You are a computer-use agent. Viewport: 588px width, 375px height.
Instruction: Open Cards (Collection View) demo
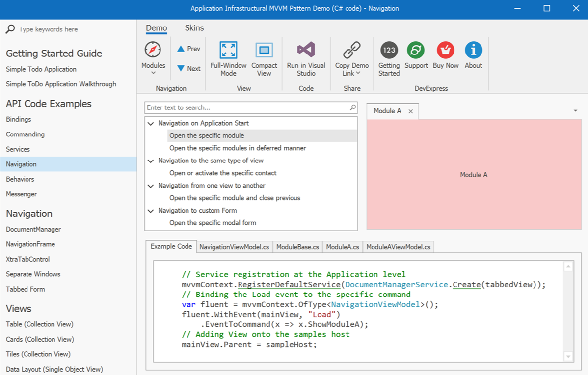[x=40, y=339]
